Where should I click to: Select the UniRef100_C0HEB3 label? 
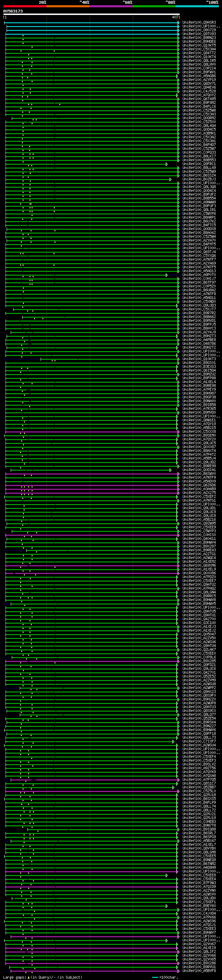coord(199,821)
